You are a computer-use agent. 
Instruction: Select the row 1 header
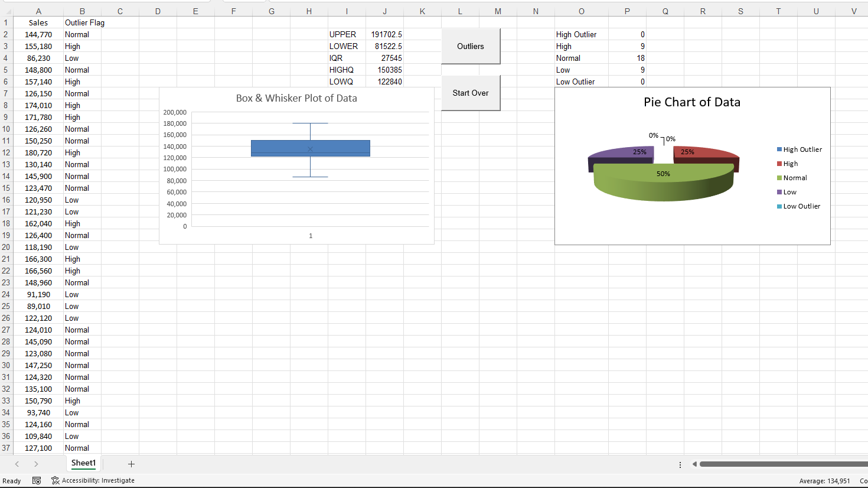pyautogui.click(x=6, y=22)
